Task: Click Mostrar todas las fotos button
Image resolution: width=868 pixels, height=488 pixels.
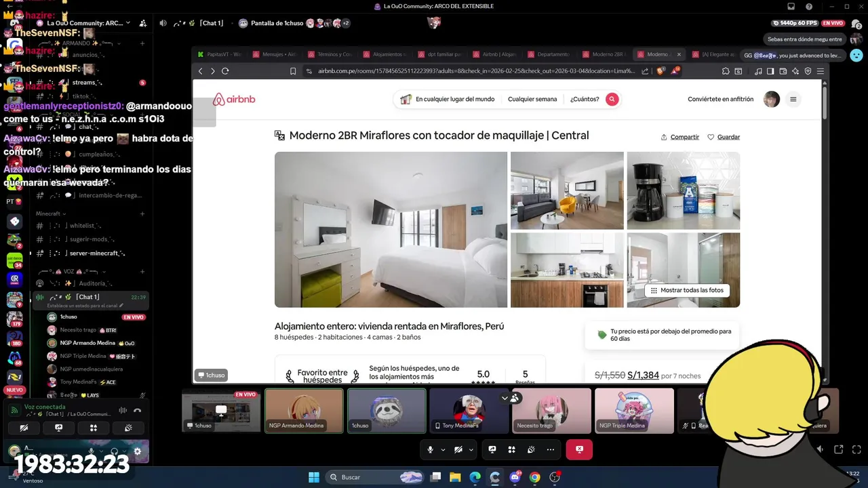Action: click(x=687, y=290)
